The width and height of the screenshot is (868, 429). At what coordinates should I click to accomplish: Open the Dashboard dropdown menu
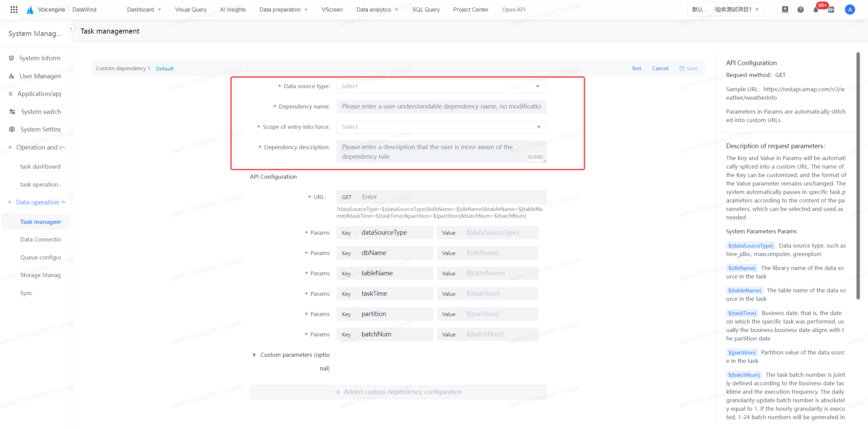coord(144,9)
